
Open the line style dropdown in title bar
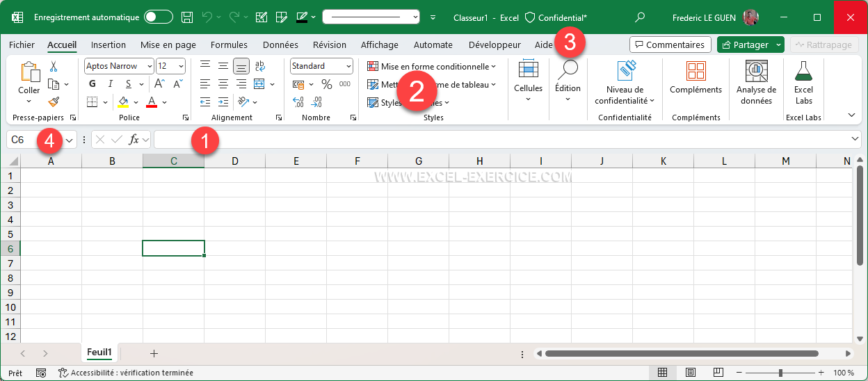tap(416, 17)
